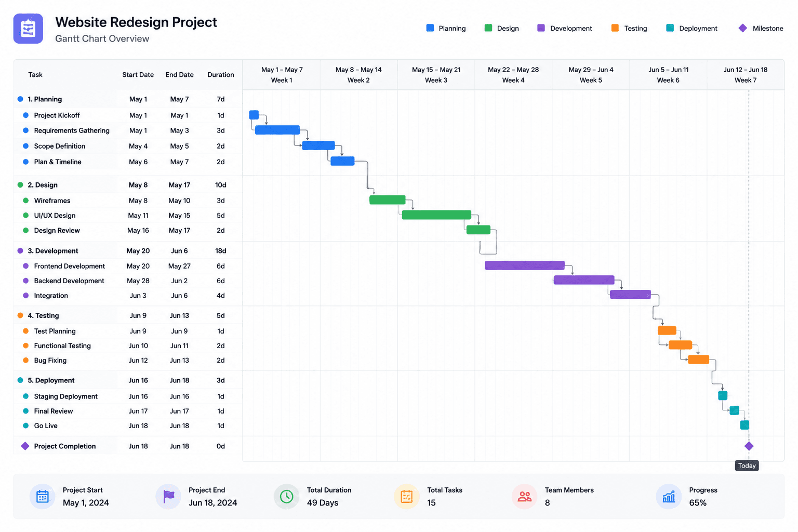
Task: Select the 3. Development group row
Action: tap(128, 251)
